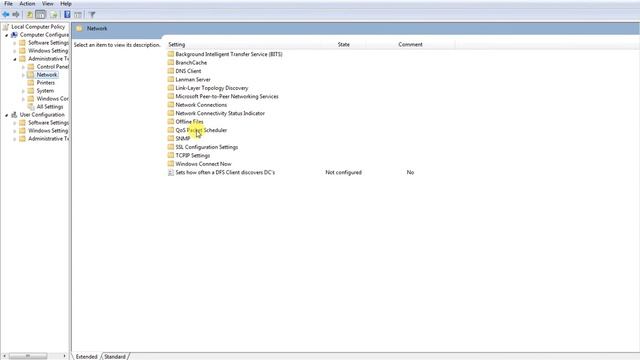Click the Computer Configuration node icon
The image size is (640, 360).
tap(14, 35)
